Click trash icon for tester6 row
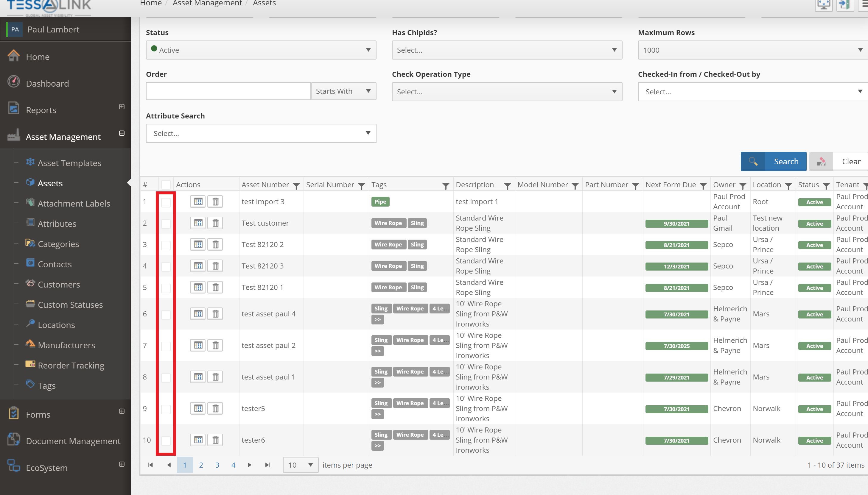 click(x=215, y=440)
